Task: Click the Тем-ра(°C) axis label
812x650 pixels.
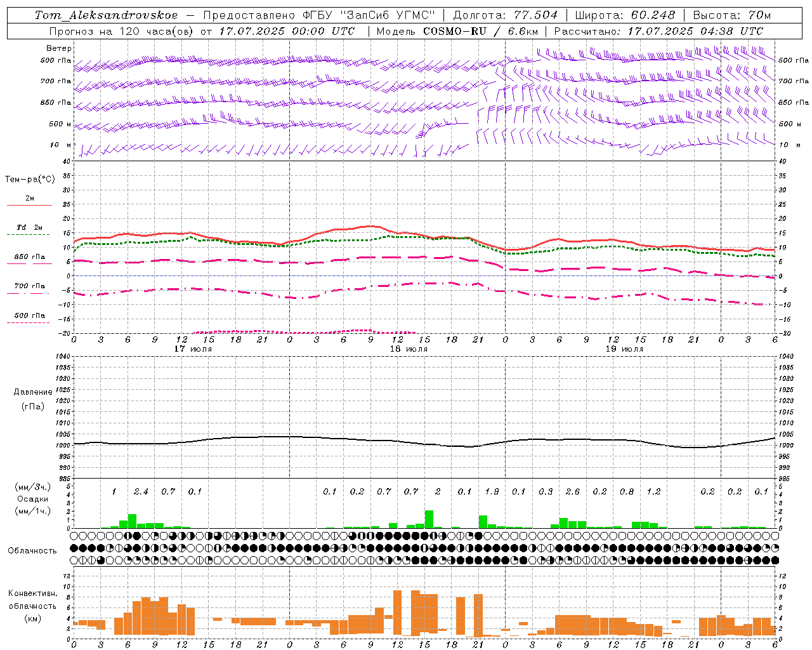Action: coord(30,180)
